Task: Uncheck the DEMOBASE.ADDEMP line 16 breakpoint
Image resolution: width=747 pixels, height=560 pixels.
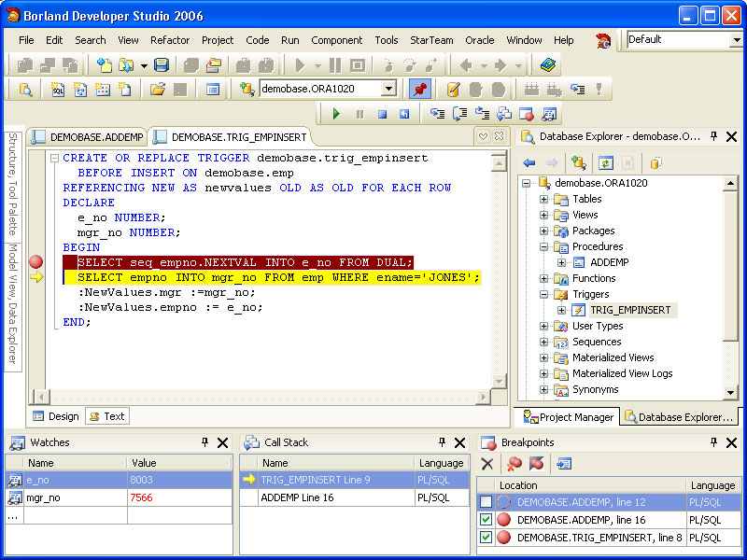Action: (x=486, y=520)
